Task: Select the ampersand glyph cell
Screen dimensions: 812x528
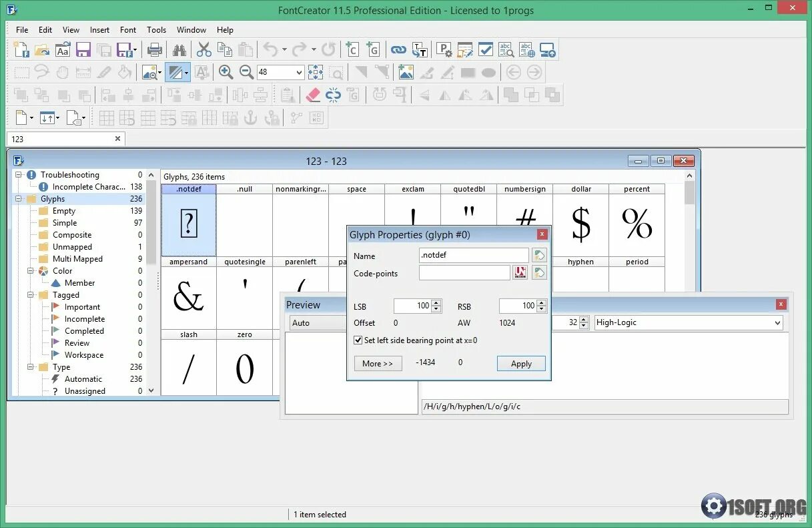Action: [189, 293]
